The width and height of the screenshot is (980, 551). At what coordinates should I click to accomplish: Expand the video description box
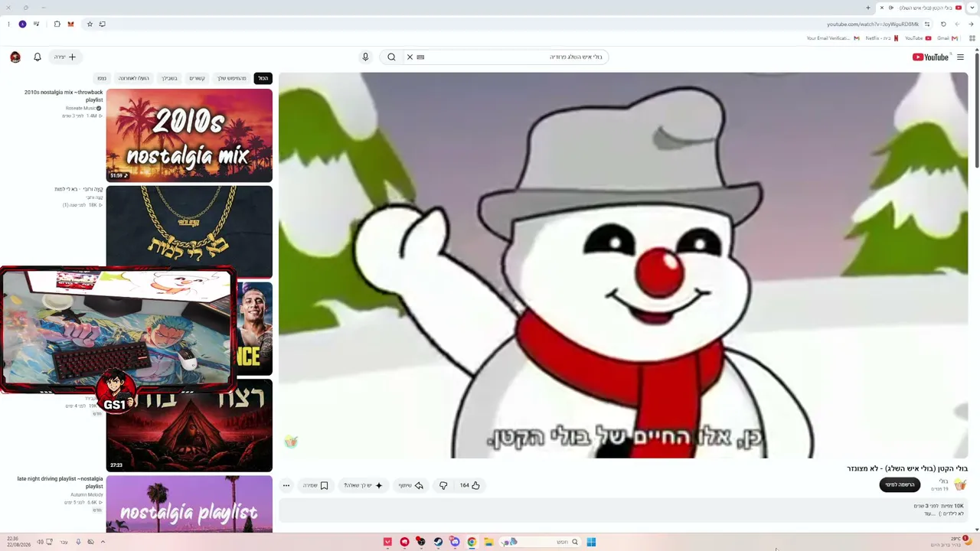623,510
